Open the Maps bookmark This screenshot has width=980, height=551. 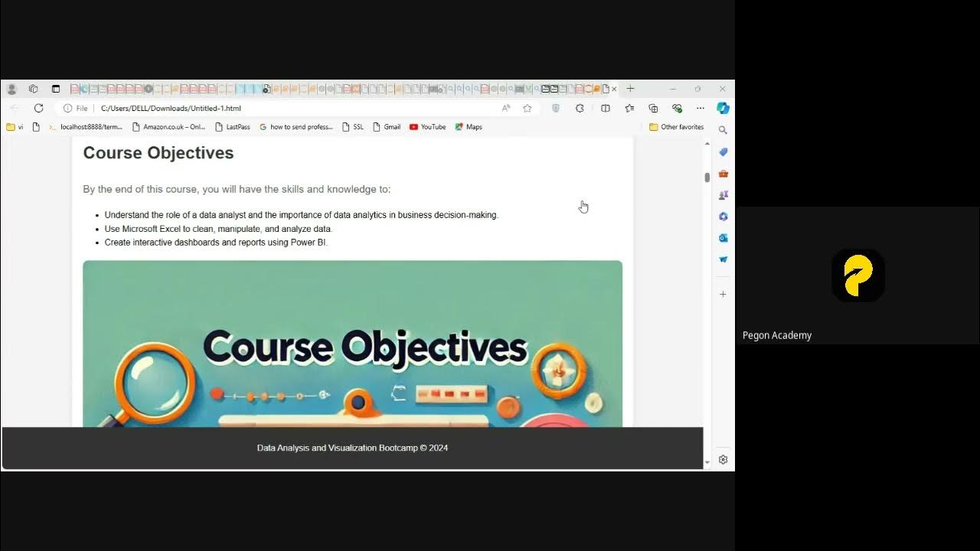point(469,127)
